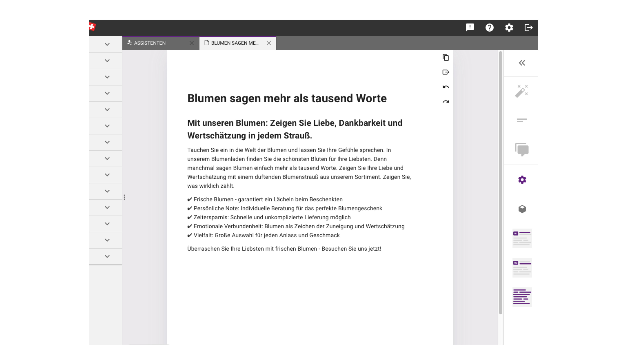
Task: Click bullet 'Vielfalt: Große Auswahl für jeden Anlass'
Action: 263,235
